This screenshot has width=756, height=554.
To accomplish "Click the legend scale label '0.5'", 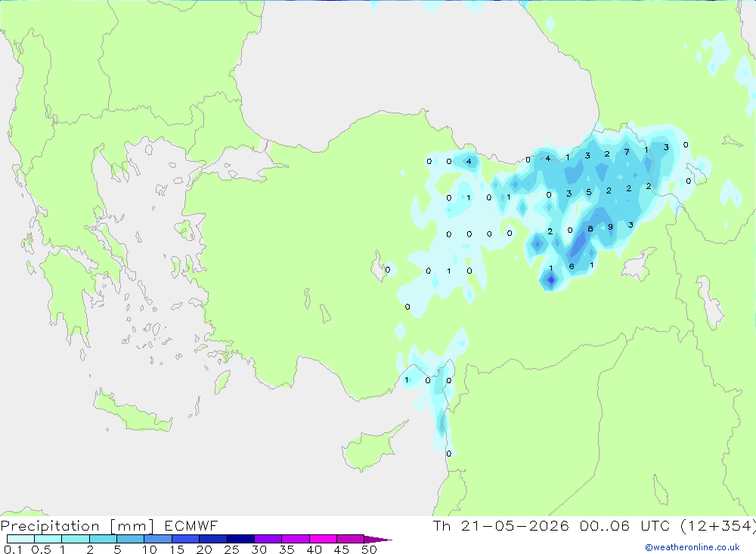I will coord(41,549).
